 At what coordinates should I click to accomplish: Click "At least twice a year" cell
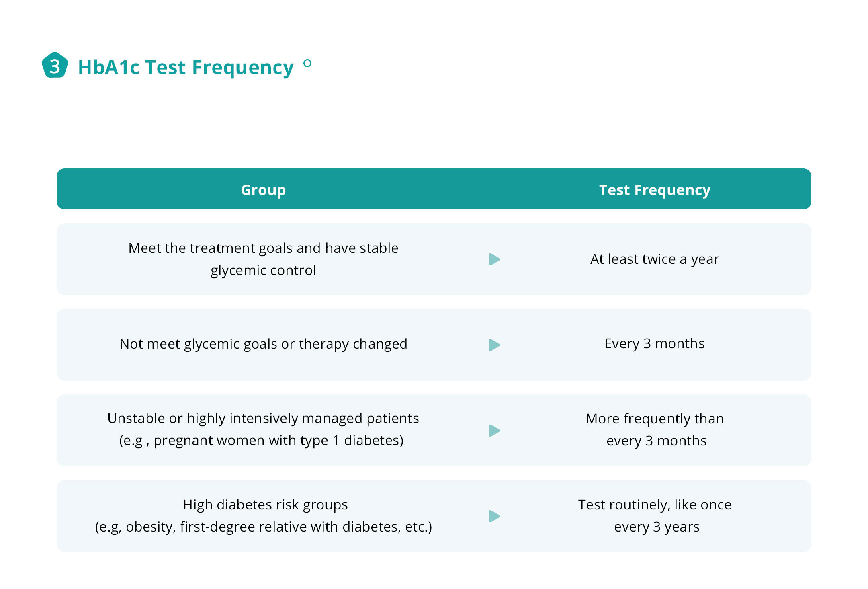(655, 259)
